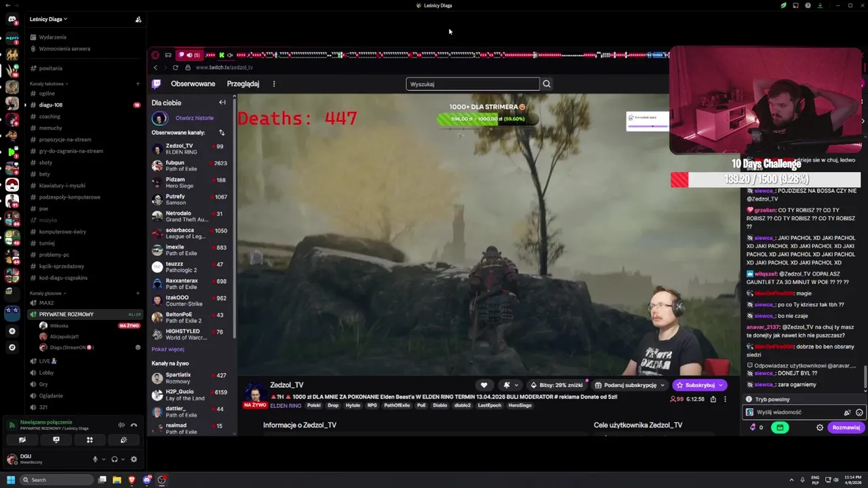Image resolution: width=868 pixels, height=488 pixels.
Task: Share the Zedzol_TV stream
Action: point(713,399)
